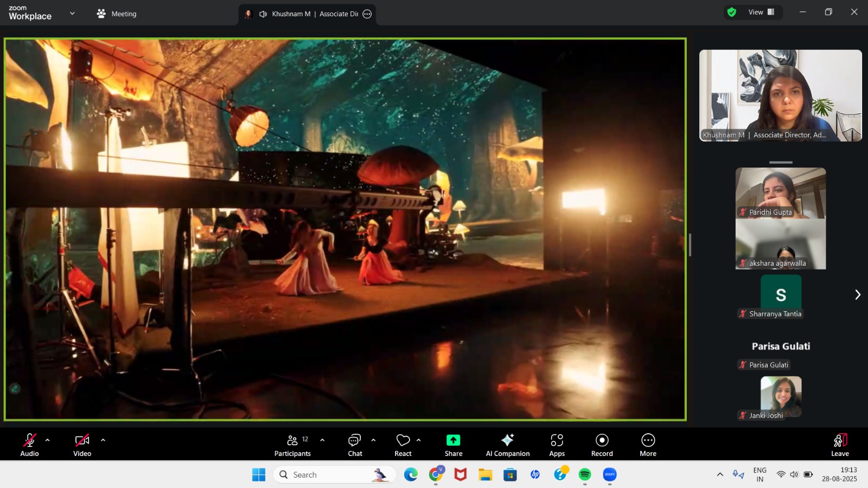Open AI Companion
The image size is (868, 488).
pyautogui.click(x=507, y=445)
